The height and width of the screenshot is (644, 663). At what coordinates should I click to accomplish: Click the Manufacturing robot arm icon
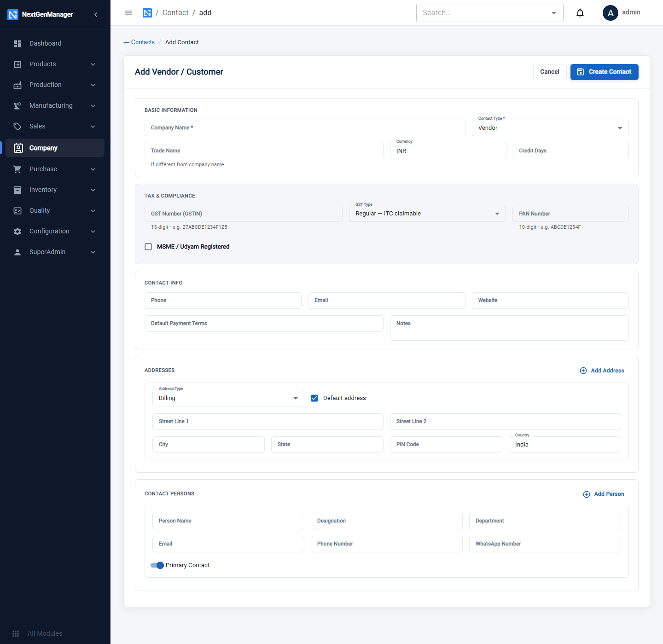tap(17, 105)
